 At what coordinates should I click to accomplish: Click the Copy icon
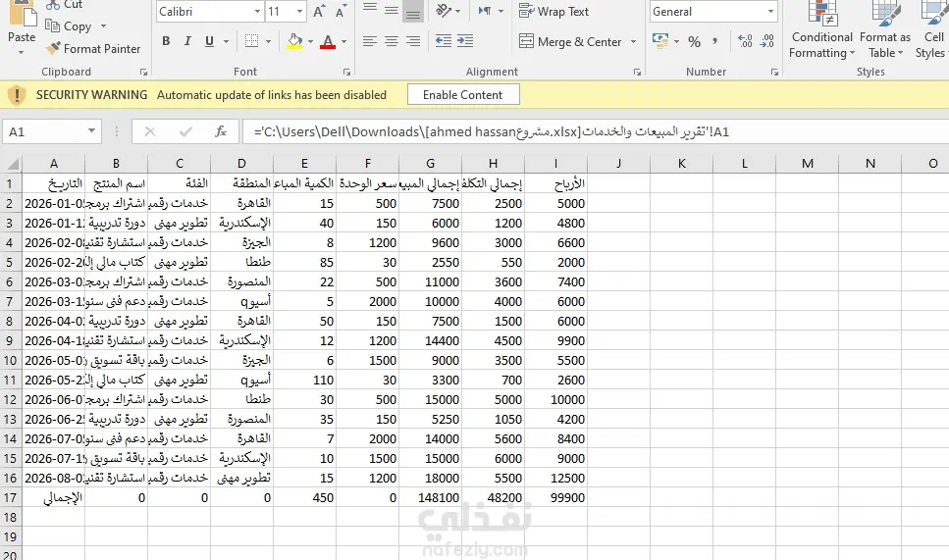(53, 26)
